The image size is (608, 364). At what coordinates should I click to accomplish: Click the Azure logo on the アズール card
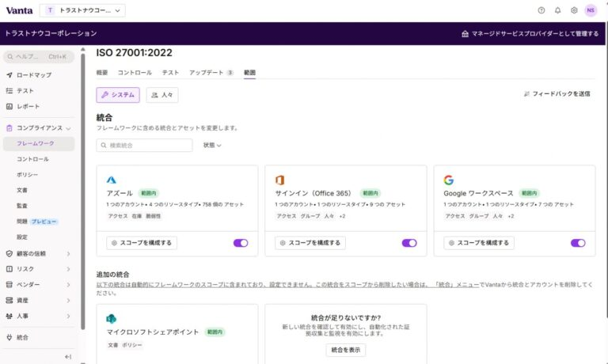(x=112, y=180)
